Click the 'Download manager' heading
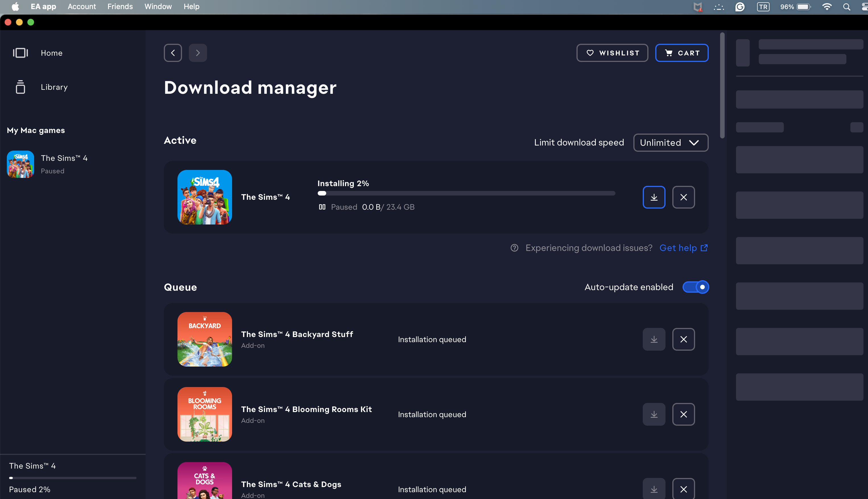Image resolution: width=868 pixels, height=499 pixels. pyautogui.click(x=250, y=88)
